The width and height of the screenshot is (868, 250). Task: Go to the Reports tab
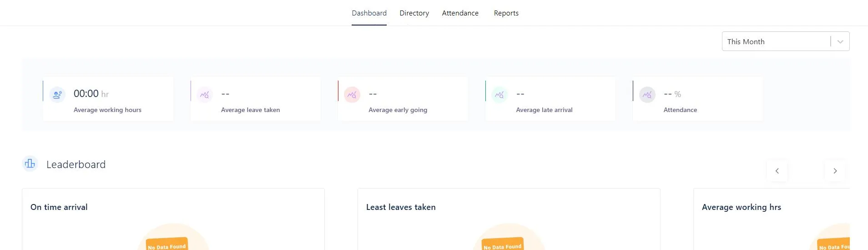506,13
